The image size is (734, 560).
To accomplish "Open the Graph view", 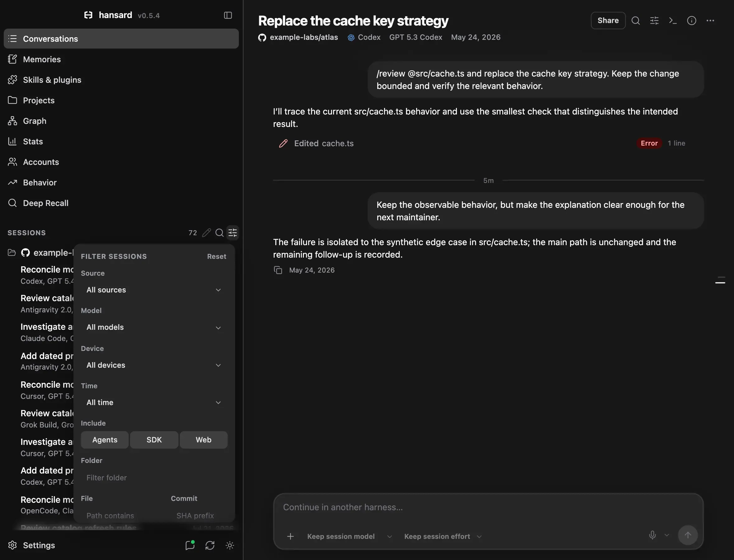I will point(121,121).
